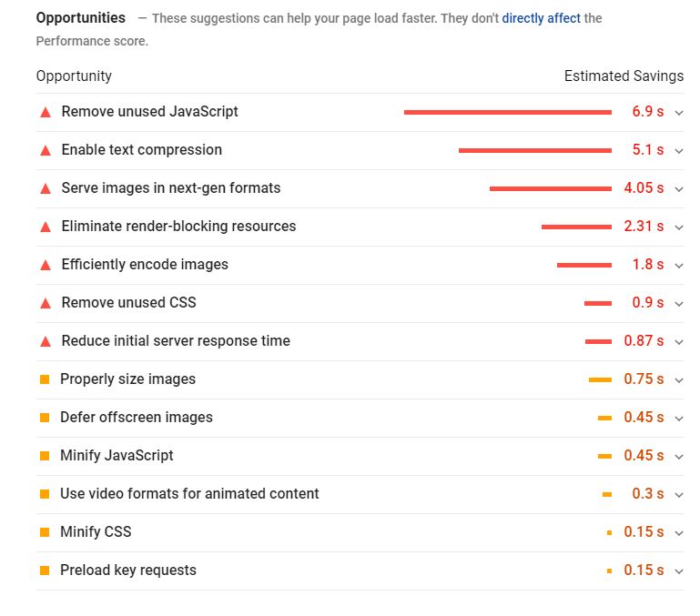Click red triangle next to Efficiently encode images
700x616 pixels.
(x=45, y=265)
